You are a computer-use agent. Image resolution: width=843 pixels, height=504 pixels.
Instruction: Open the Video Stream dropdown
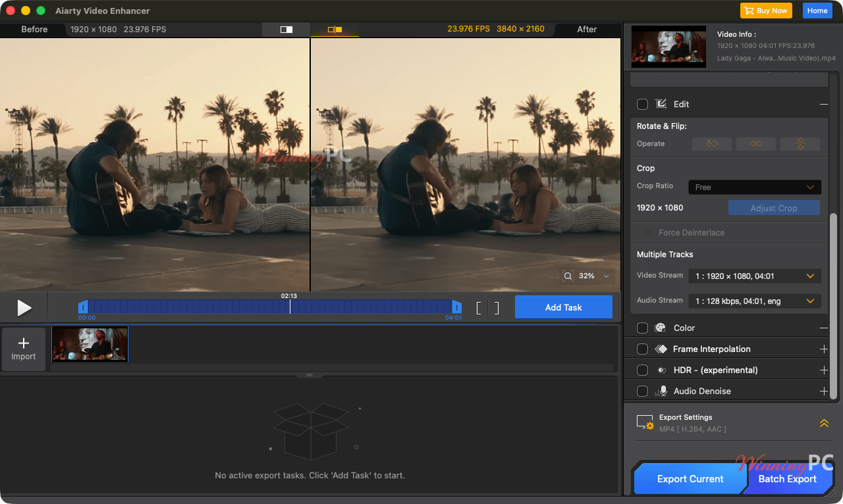(x=755, y=276)
